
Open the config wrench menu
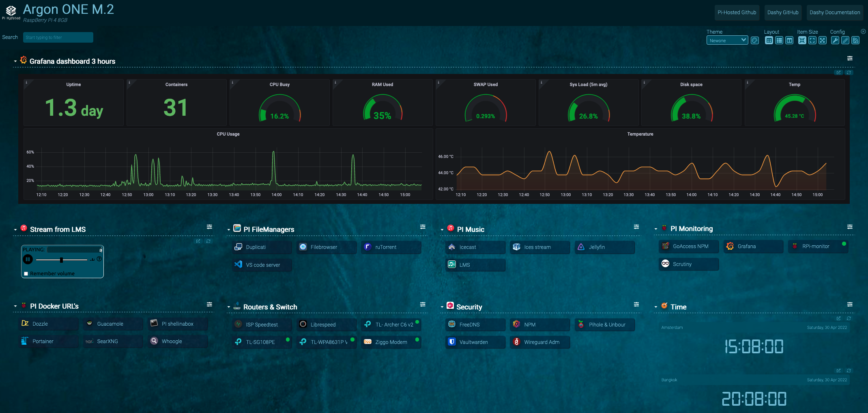(x=835, y=40)
